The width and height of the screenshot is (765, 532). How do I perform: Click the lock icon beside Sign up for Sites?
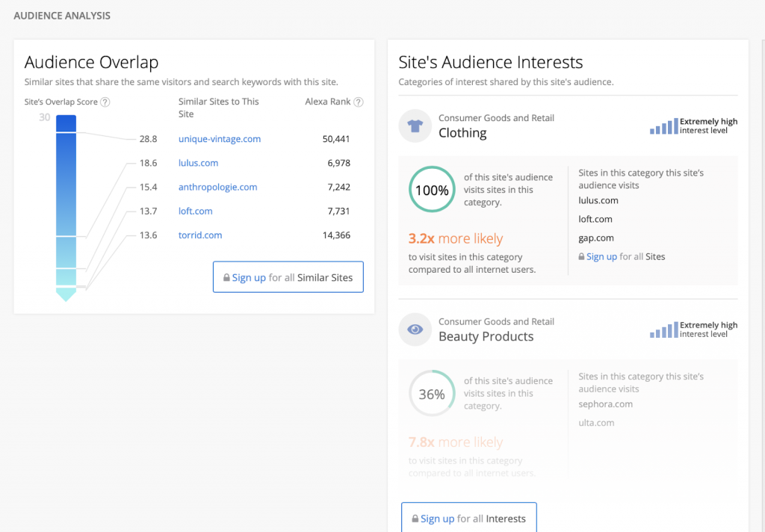582,256
